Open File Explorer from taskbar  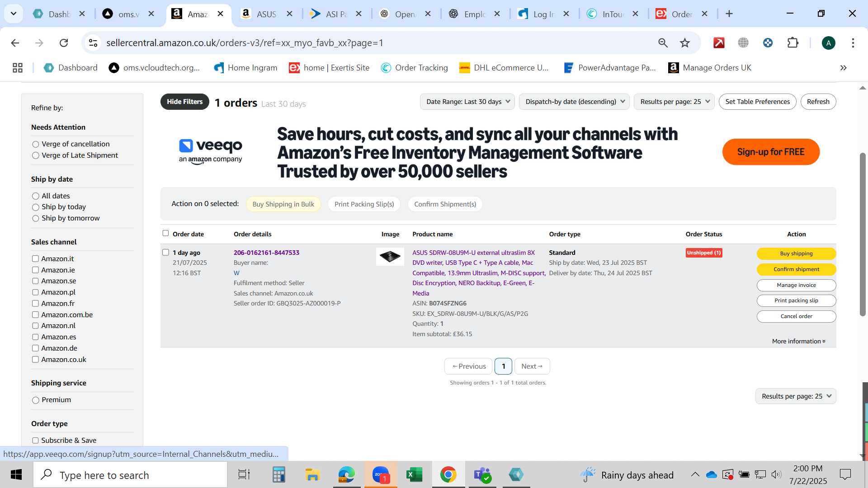tap(312, 474)
